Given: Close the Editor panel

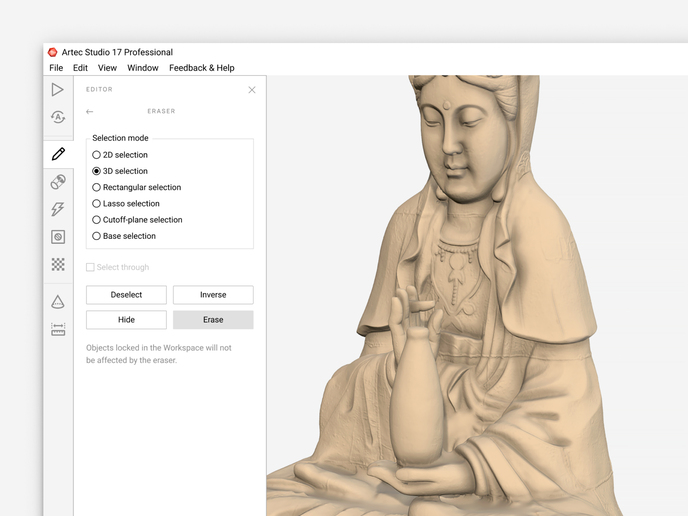Looking at the screenshot, I should 252,90.
